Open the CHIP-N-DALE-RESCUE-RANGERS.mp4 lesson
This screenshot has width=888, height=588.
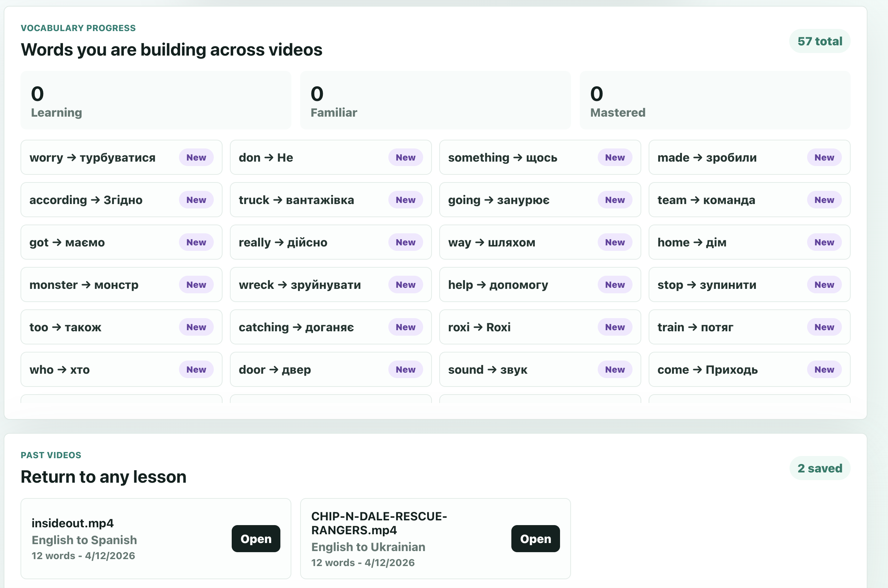535,539
